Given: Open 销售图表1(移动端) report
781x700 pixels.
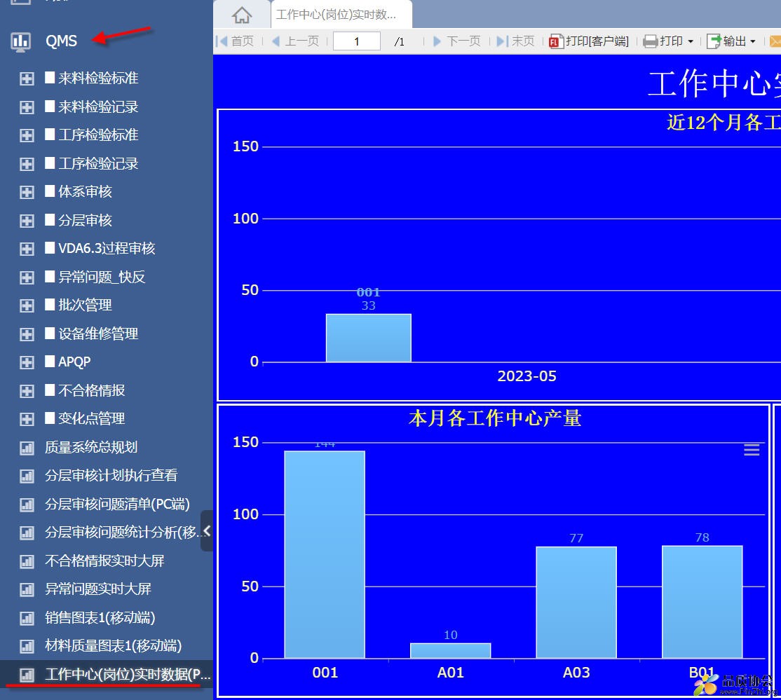Looking at the screenshot, I should tap(100, 618).
